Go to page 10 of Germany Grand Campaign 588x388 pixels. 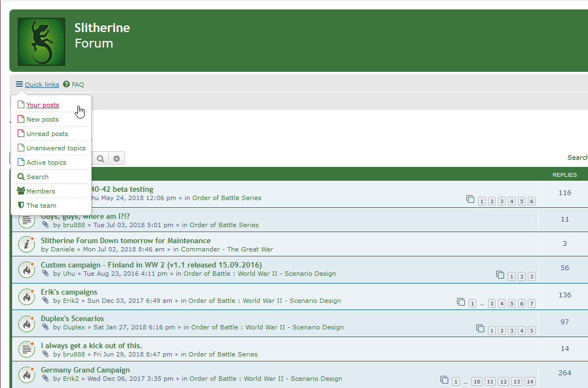(476, 381)
